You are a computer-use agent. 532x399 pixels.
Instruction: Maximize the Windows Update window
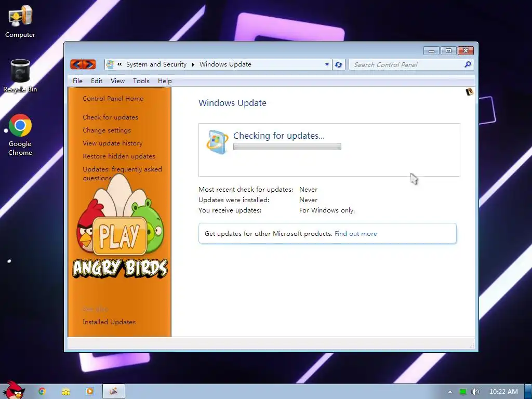pyautogui.click(x=448, y=51)
